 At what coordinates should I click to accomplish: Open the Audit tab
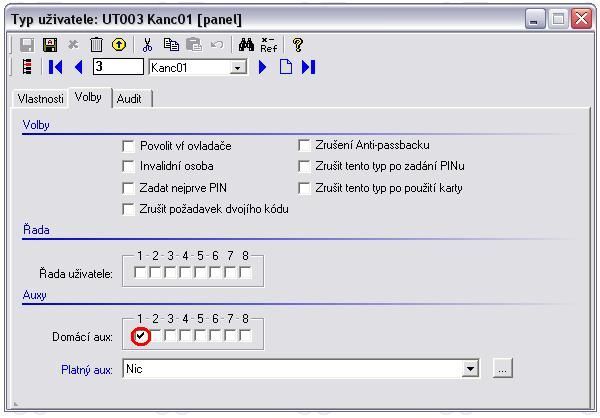click(x=129, y=99)
